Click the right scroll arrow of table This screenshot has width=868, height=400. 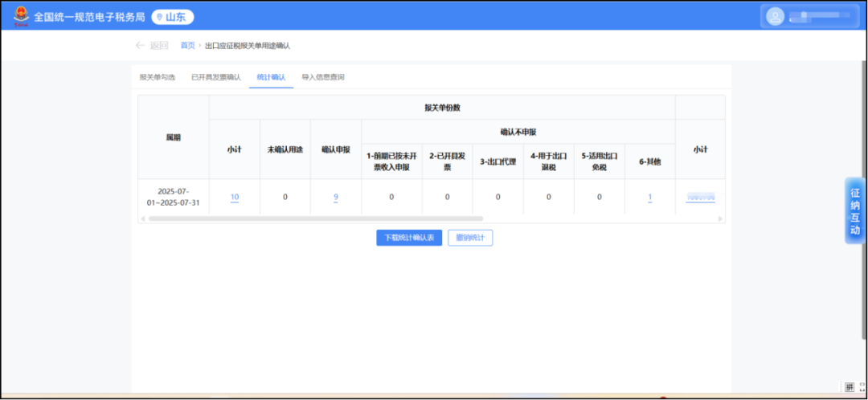[720, 218]
